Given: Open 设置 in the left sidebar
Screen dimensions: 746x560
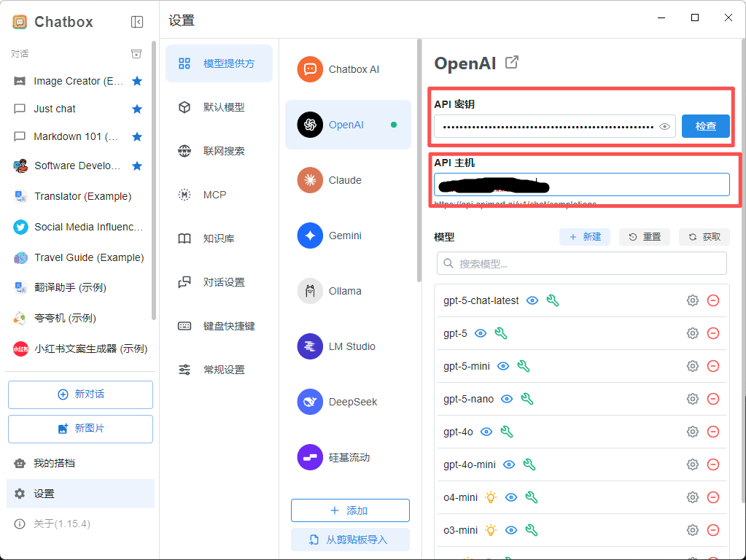Looking at the screenshot, I should [80, 494].
